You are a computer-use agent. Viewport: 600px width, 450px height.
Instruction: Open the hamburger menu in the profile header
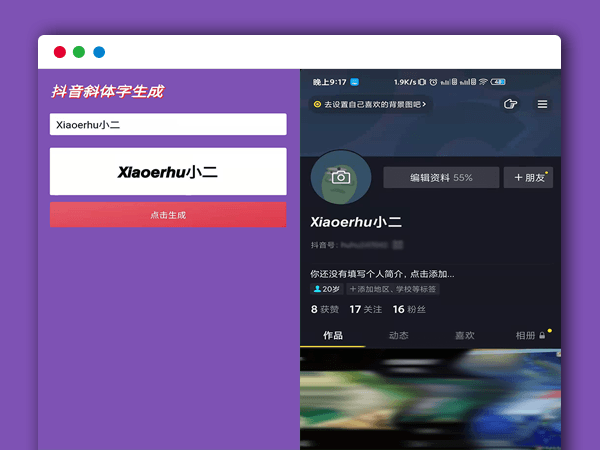pyautogui.click(x=542, y=104)
